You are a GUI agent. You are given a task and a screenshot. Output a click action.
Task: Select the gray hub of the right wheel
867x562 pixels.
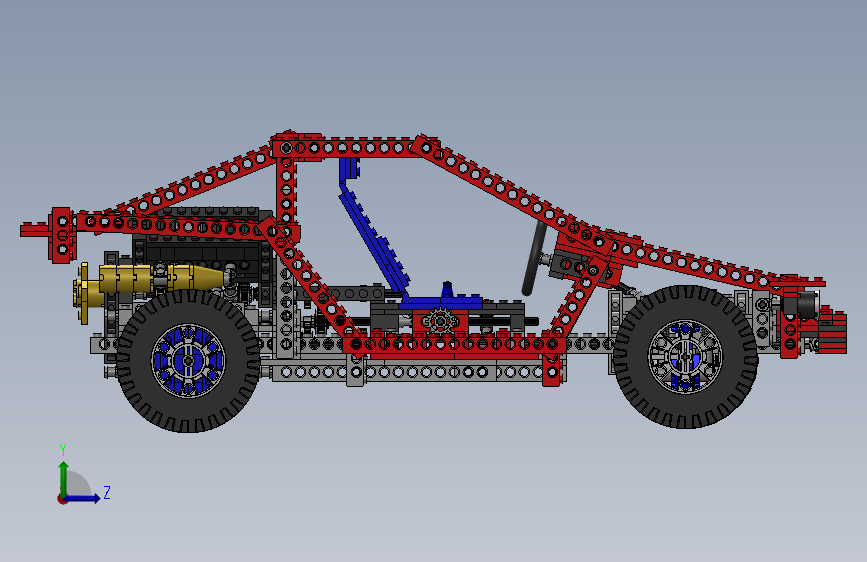point(686,357)
